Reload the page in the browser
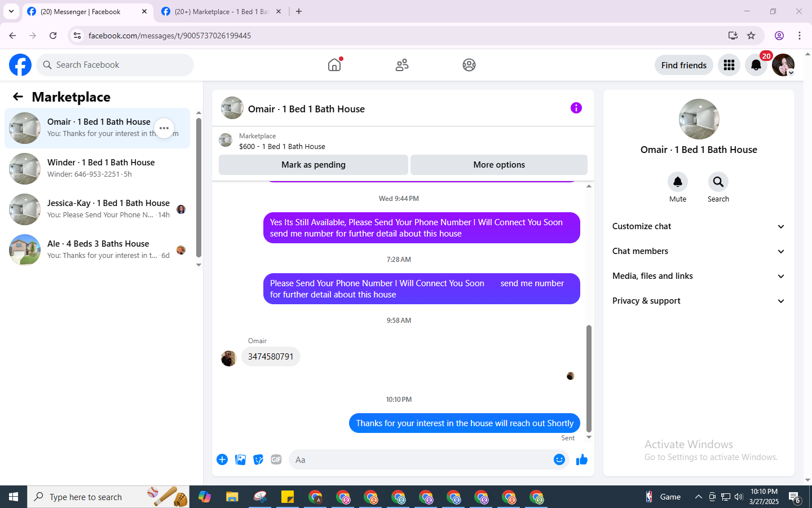 tap(53, 36)
